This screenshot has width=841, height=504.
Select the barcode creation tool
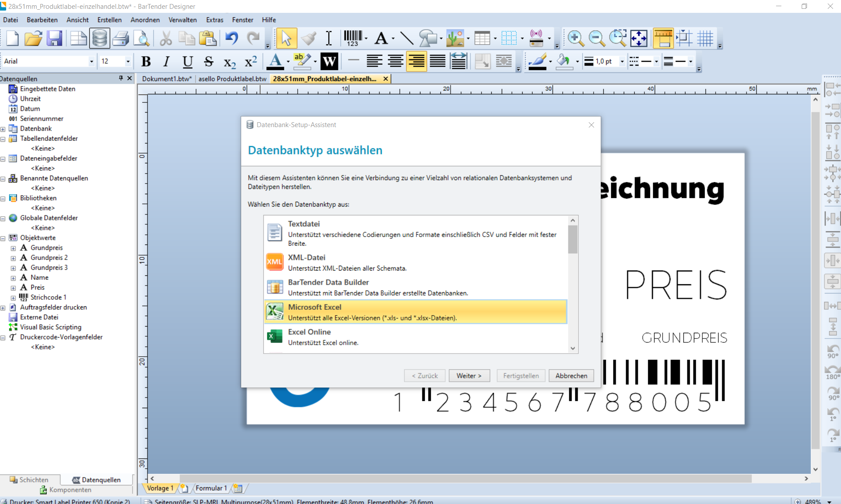[x=353, y=39]
